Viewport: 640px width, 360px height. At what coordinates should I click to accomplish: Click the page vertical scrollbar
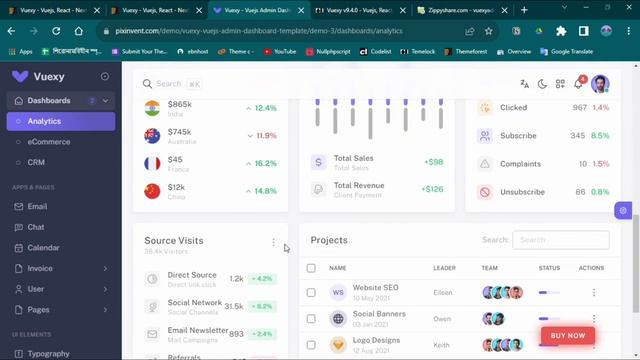point(636,263)
